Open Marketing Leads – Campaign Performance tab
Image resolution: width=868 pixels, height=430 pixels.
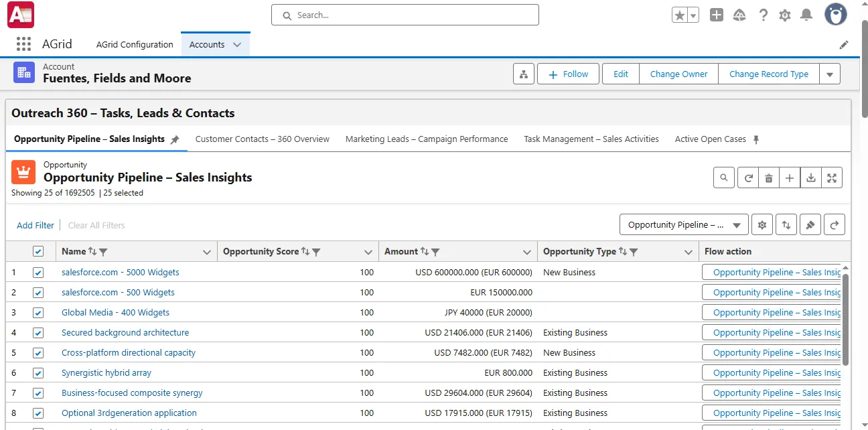click(x=427, y=139)
